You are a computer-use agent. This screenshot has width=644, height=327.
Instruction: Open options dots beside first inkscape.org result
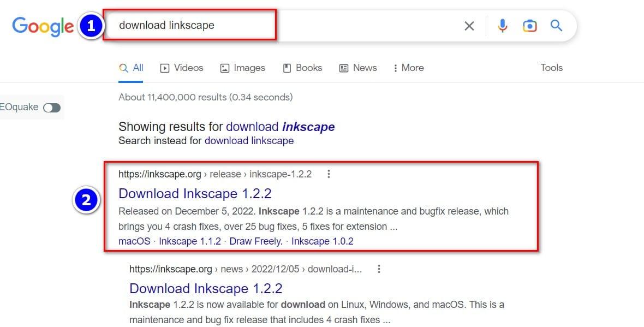click(329, 174)
